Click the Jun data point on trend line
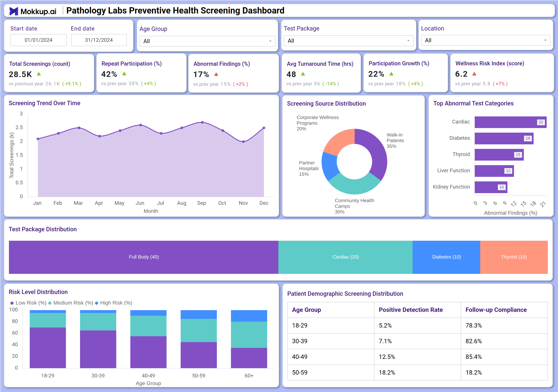This screenshot has width=558, height=392. click(140, 125)
